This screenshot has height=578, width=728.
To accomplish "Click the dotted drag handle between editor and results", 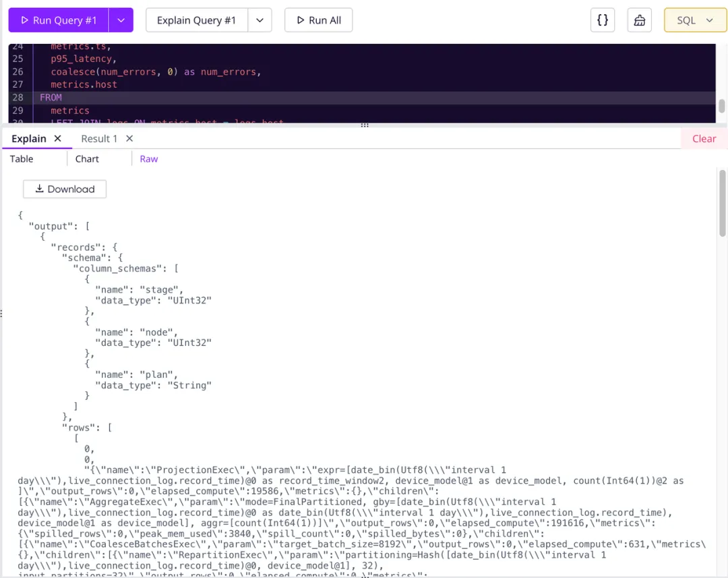I will (x=364, y=125).
